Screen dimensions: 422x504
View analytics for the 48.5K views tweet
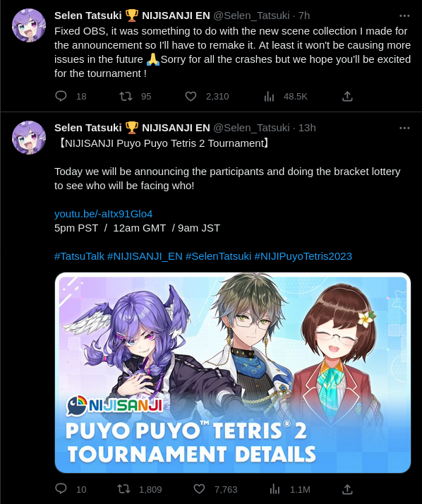coord(269,96)
